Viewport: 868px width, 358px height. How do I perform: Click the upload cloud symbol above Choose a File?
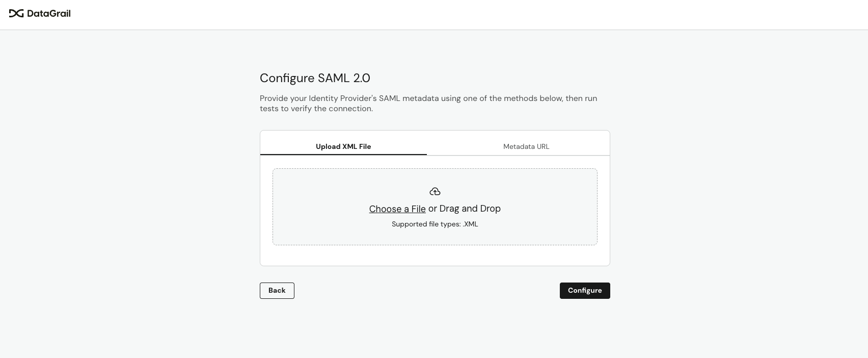435,191
